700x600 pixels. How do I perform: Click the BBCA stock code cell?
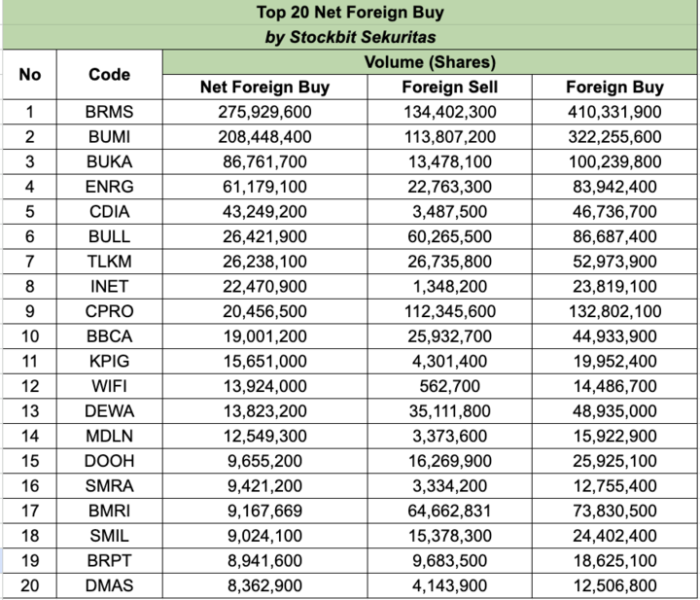[x=109, y=335]
